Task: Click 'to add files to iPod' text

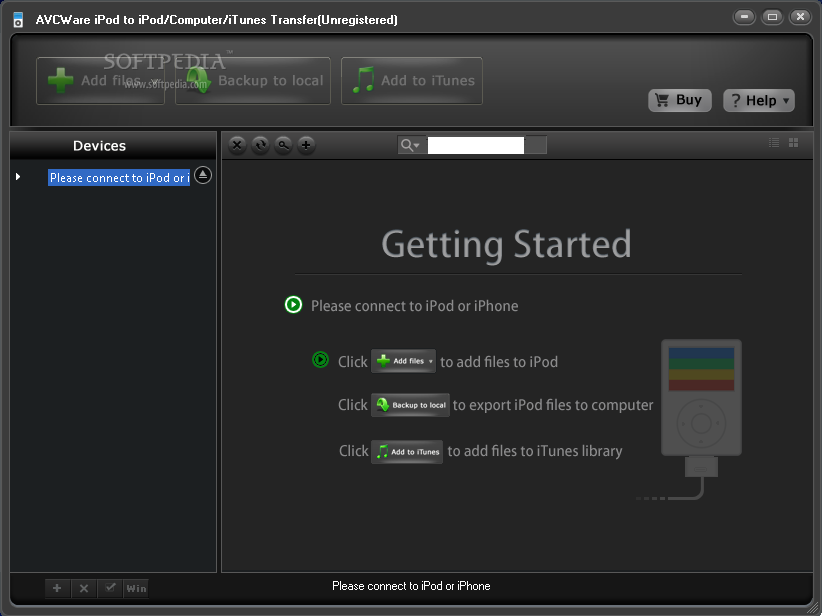Action: [x=499, y=362]
